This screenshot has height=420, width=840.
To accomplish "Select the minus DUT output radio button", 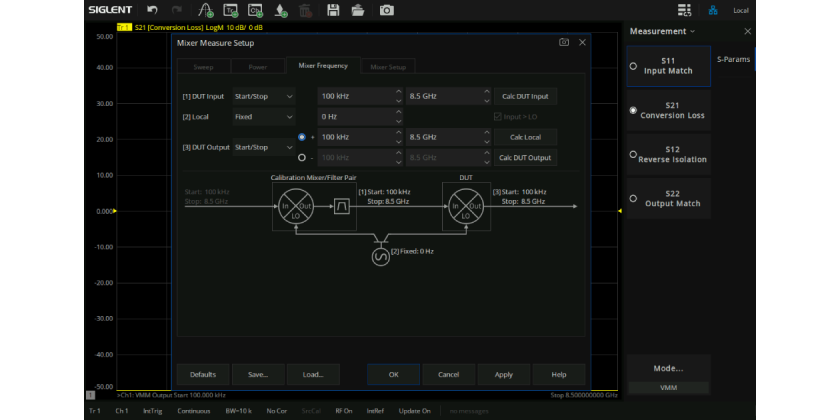I will coord(302,157).
